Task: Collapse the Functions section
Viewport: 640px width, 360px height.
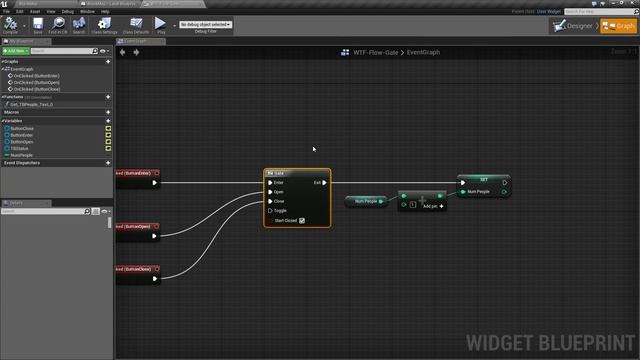Action: (x=2, y=97)
